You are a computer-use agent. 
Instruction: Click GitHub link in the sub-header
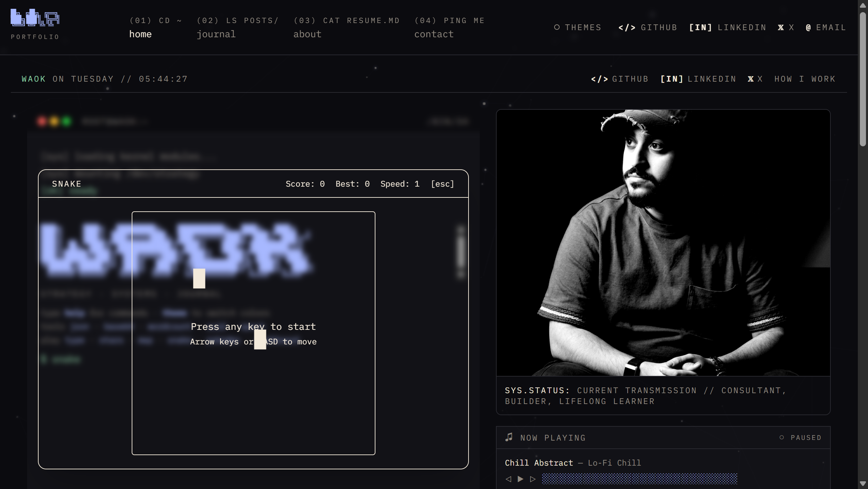click(x=620, y=79)
